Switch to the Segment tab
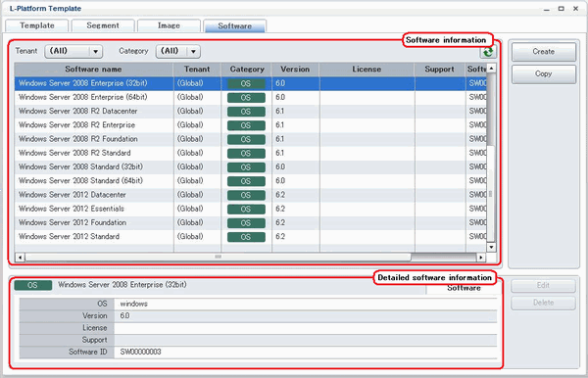Viewport: 588px width, 378px height. point(103,25)
